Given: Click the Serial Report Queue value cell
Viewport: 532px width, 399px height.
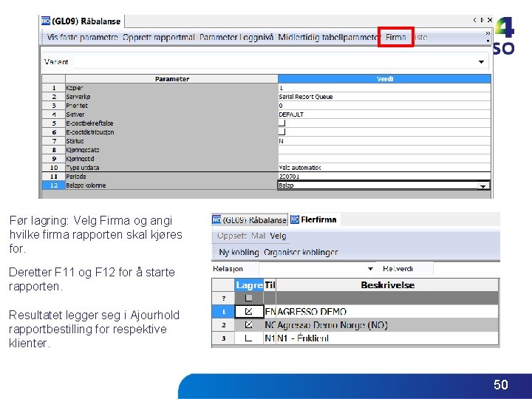Looking at the screenshot, I should click(x=384, y=97).
